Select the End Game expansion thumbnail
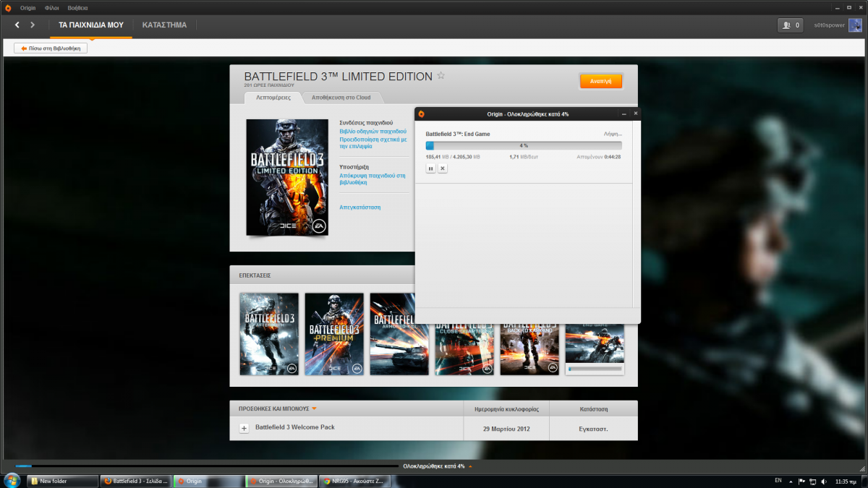Image resolution: width=868 pixels, height=488 pixels. coord(595,343)
